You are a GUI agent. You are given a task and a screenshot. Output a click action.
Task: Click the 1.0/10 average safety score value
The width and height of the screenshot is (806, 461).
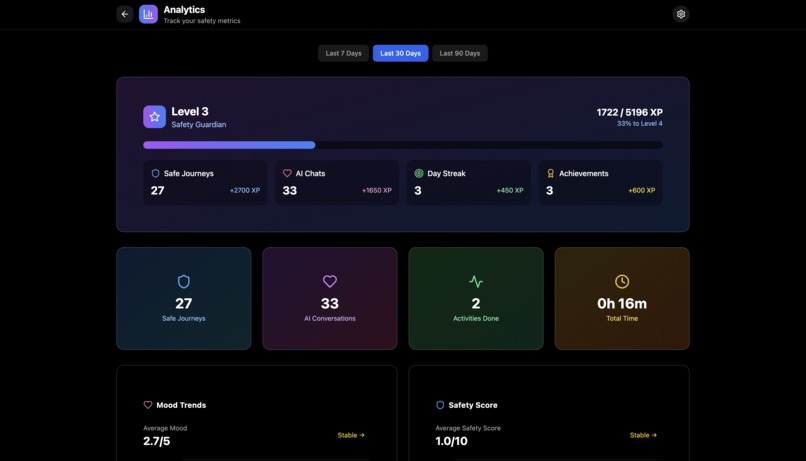(x=451, y=441)
